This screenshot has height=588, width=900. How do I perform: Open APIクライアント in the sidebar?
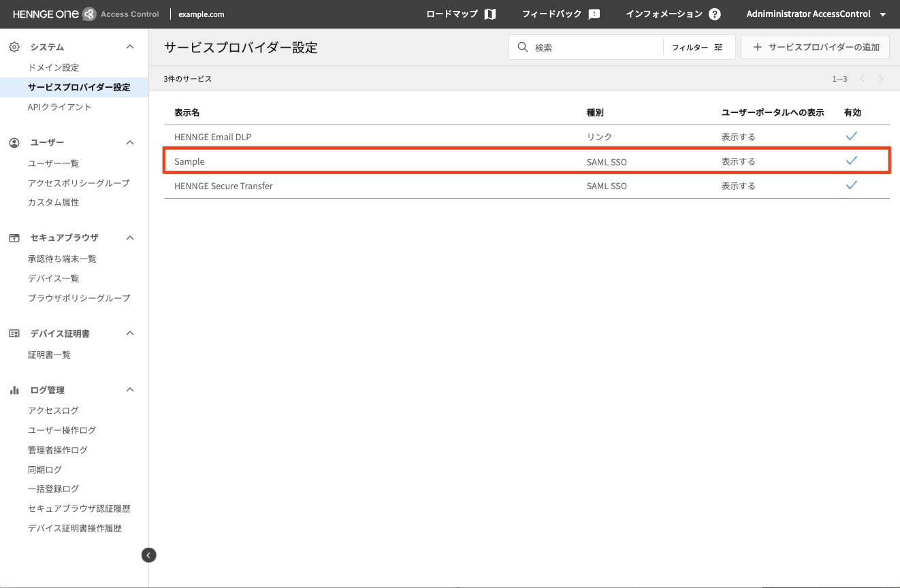(x=60, y=107)
